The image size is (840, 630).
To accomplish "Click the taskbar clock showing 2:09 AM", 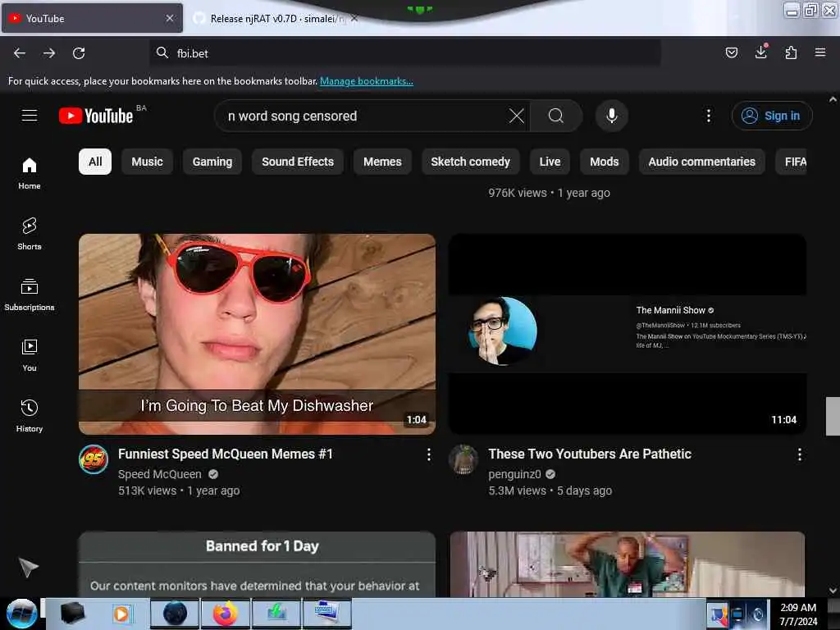I will [798, 614].
